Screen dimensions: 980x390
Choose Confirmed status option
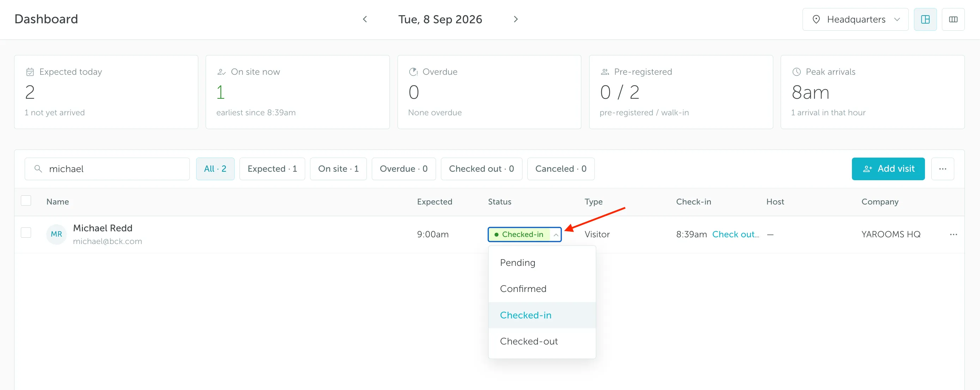pos(542,289)
